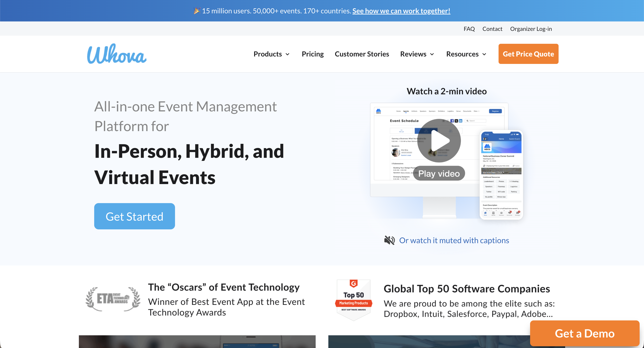Click the party popper emoji in banner
Viewport: 644px width, 348px height.
[x=197, y=11]
